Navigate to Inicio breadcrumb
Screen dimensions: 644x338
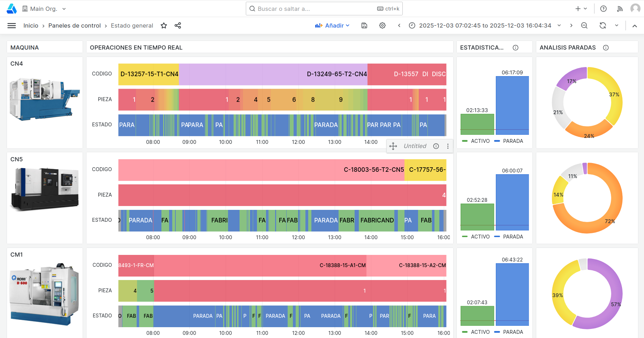[31, 25]
